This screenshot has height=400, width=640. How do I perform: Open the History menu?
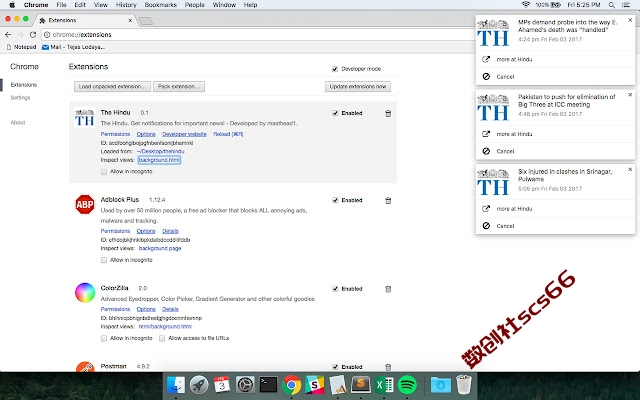tap(126, 5)
